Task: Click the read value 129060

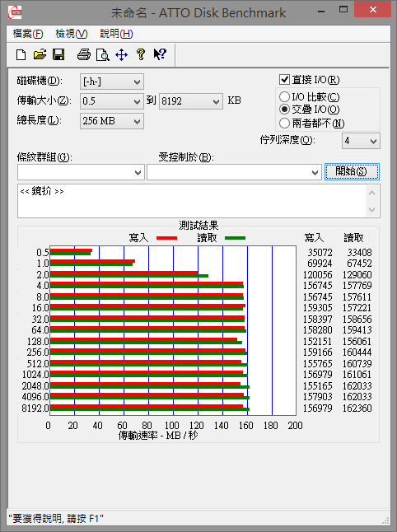Action: pos(357,274)
